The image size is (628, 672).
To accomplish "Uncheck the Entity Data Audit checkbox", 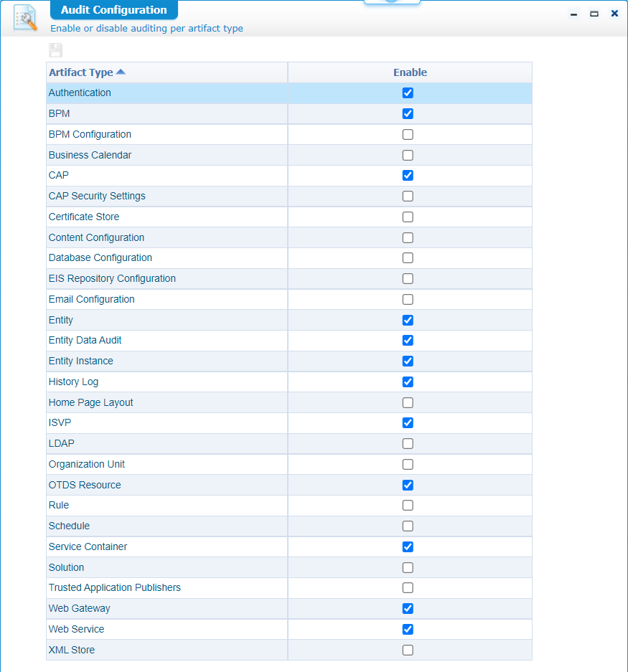I will (x=408, y=340).
